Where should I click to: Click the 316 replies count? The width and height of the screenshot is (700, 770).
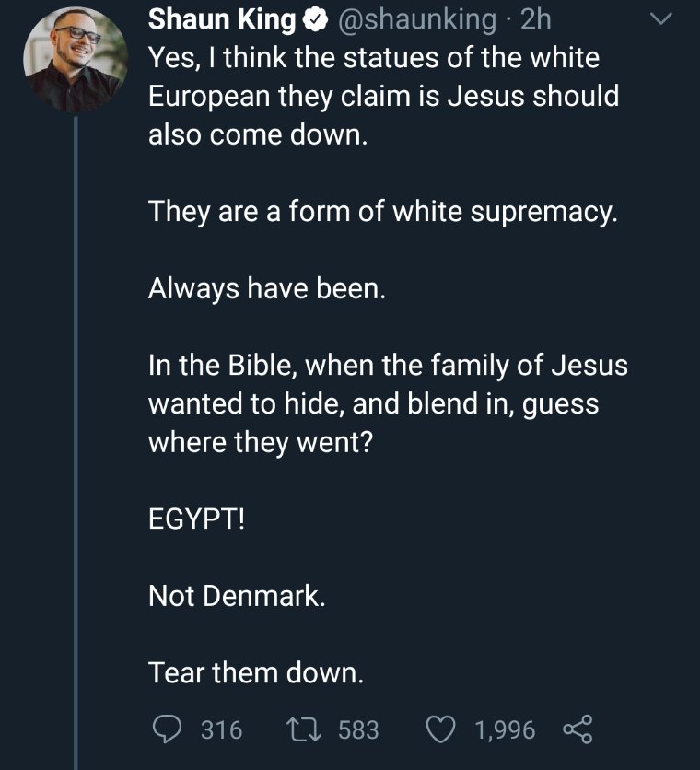point(221,730)
